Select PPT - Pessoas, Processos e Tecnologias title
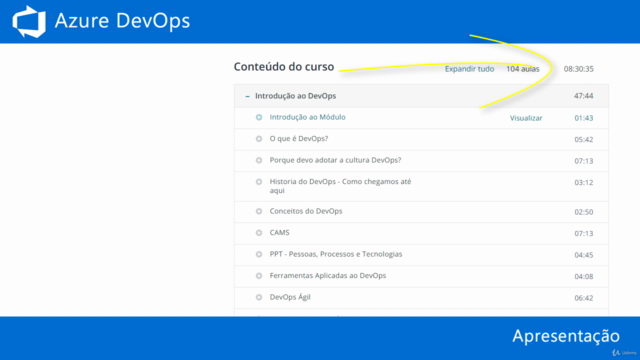The height and width of the screenshot is (360, 640). coord(336,254)
